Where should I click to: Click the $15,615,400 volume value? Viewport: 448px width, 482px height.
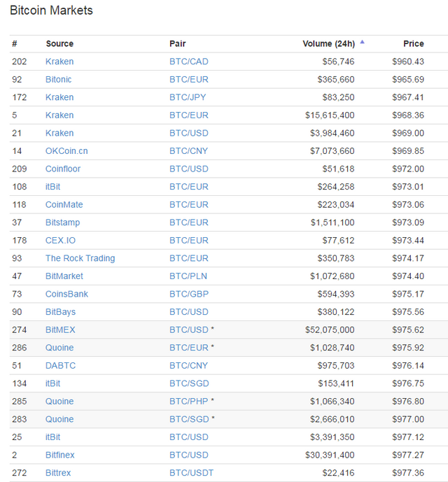pos(330,115)
